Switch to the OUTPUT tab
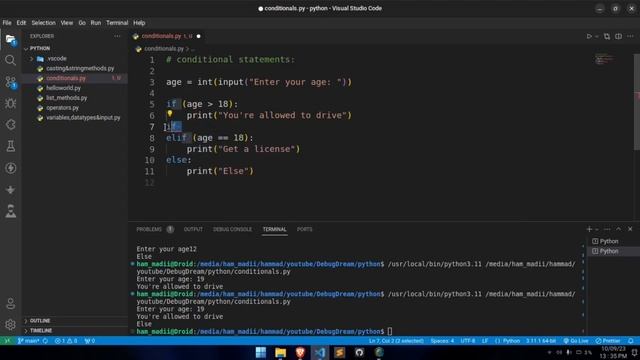 (x=193, y=229)
